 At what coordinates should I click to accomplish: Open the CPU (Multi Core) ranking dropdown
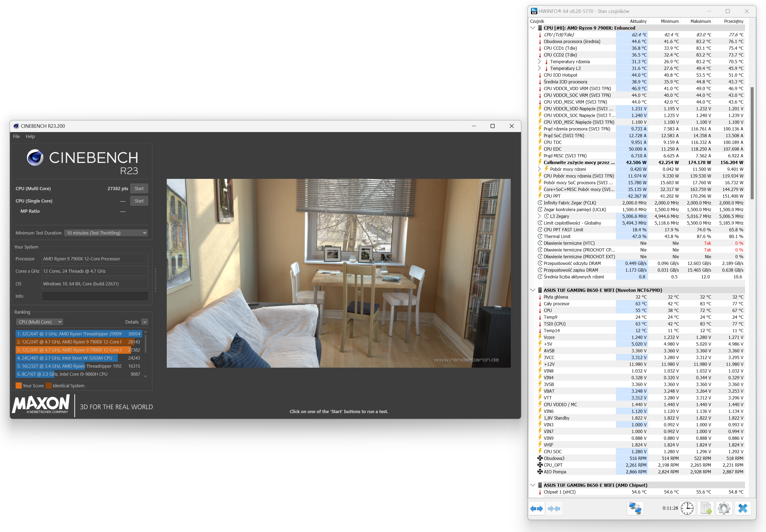pos(40,322)
